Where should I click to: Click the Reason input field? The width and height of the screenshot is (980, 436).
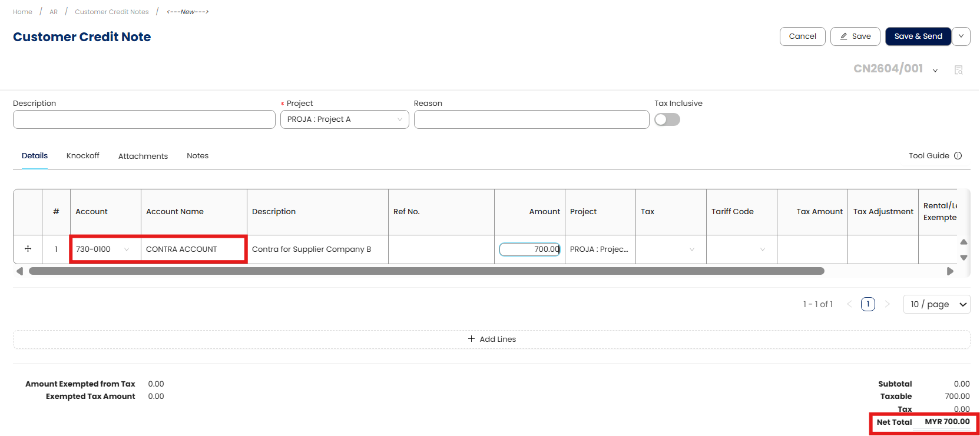(531, 119)
